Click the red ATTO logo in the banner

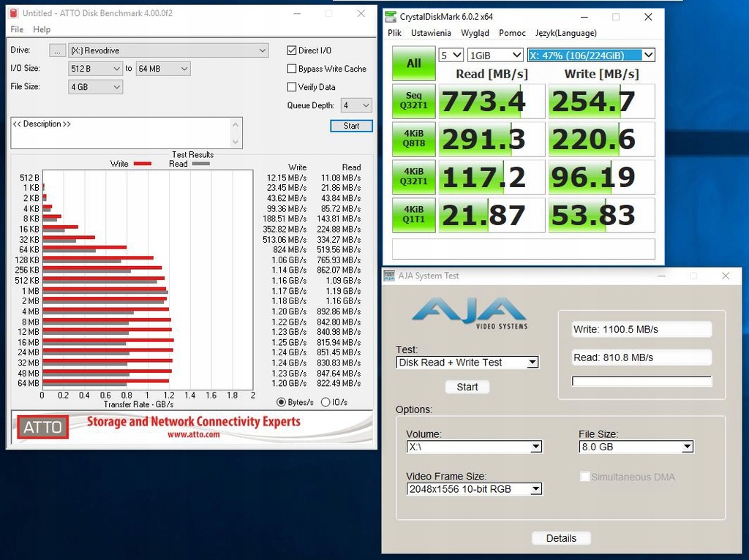pos(42,427)
